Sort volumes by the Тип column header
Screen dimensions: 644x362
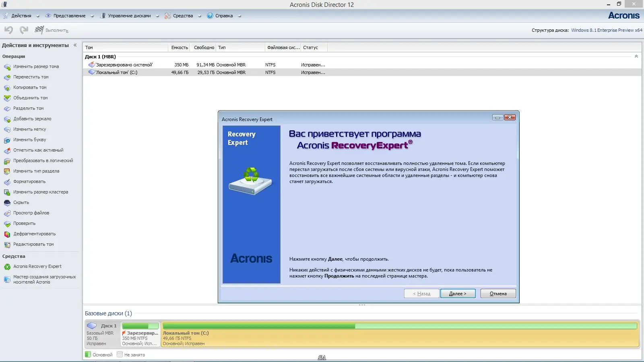(x=241, y=47)
